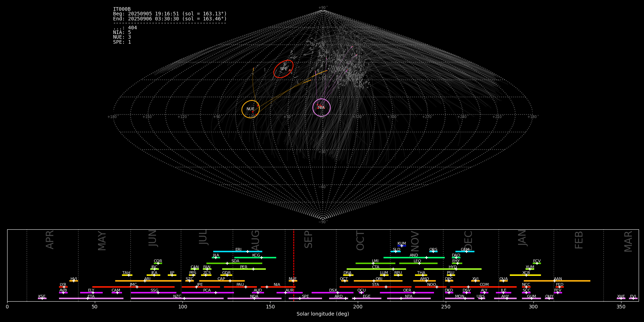Viewport: 644px width, 322px height.
Task: Click the orange ARI shower bar
Action: pos(148,281)
